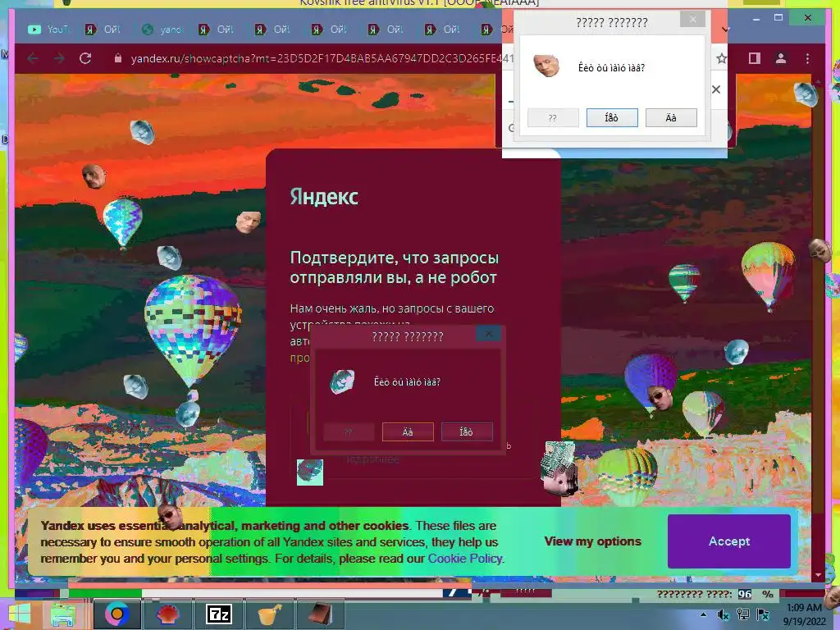Open the Windows Start button
The width and height of the screenshot is (840, 630).
(x=20, y=614)
